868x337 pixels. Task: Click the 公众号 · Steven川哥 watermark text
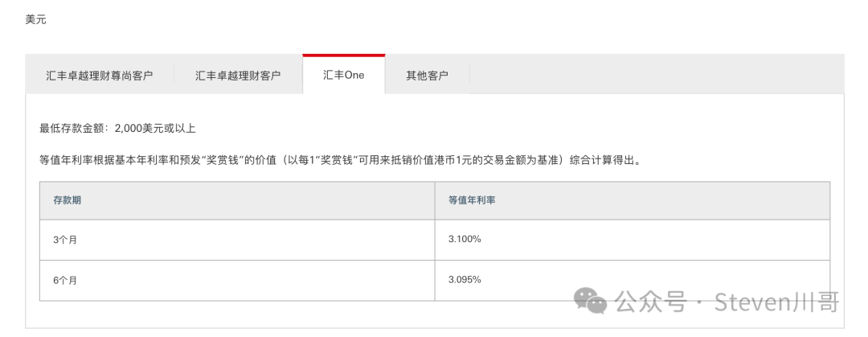[x=727, y=302]
